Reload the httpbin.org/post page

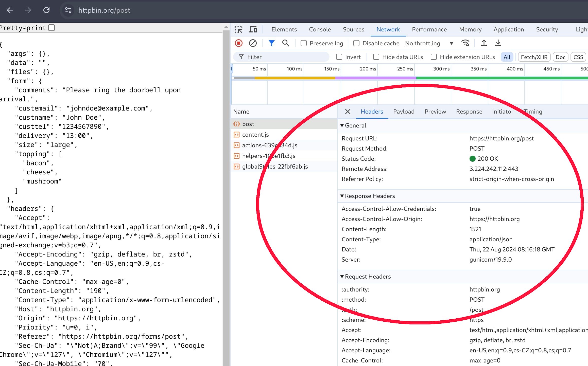(46, 10)
